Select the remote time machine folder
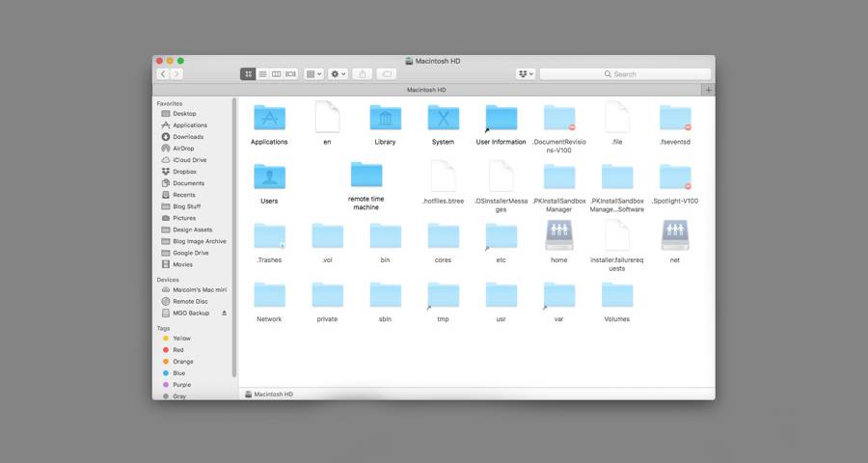The height and width of the screenshot is (463, 868). pyautogui.click(x=366, y=175)
